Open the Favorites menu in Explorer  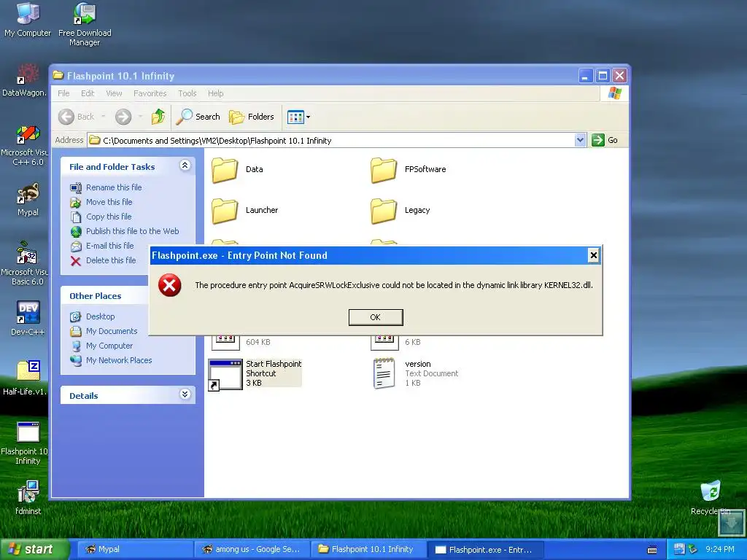150,93
